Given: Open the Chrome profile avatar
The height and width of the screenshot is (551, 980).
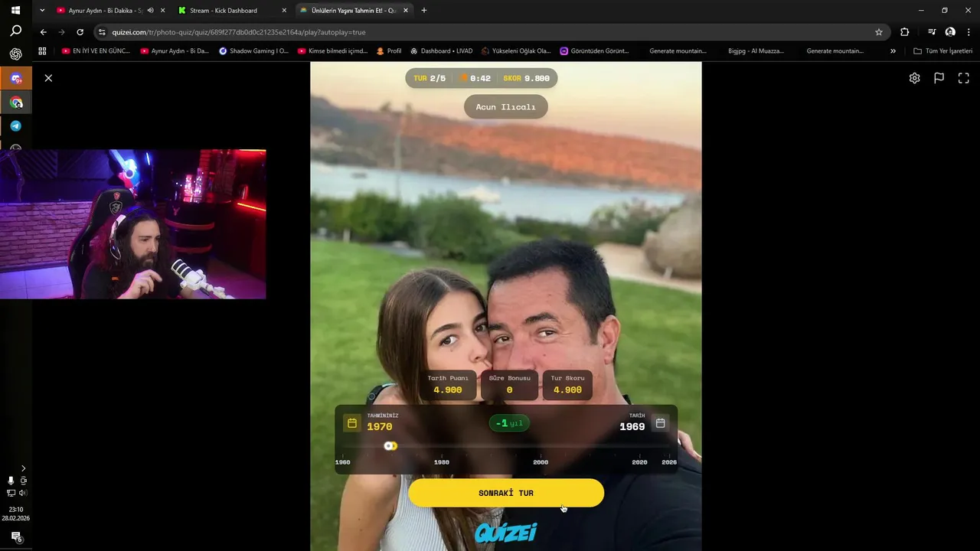Looking at the screenshot, I should [x=950, y=32].
